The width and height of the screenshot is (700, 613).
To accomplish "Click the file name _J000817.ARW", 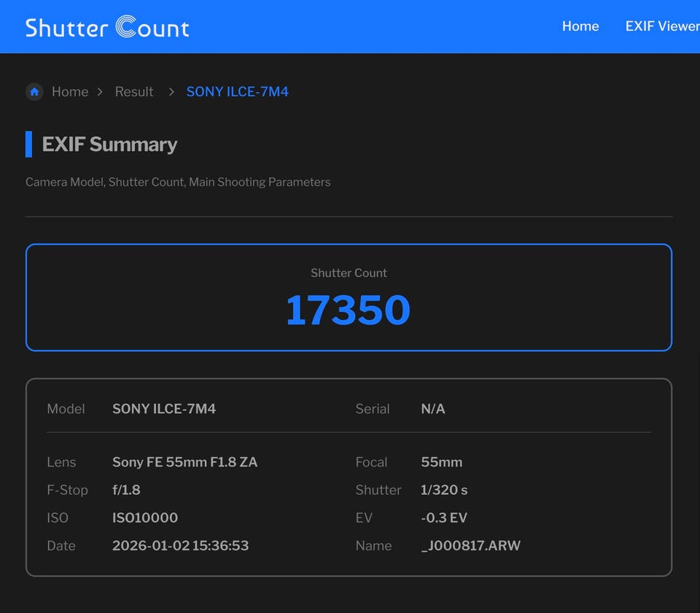I will coord(470,546).
